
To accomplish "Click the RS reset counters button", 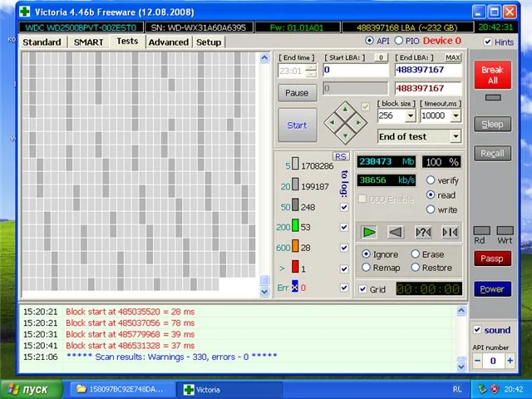I will (x=340, y=156).
